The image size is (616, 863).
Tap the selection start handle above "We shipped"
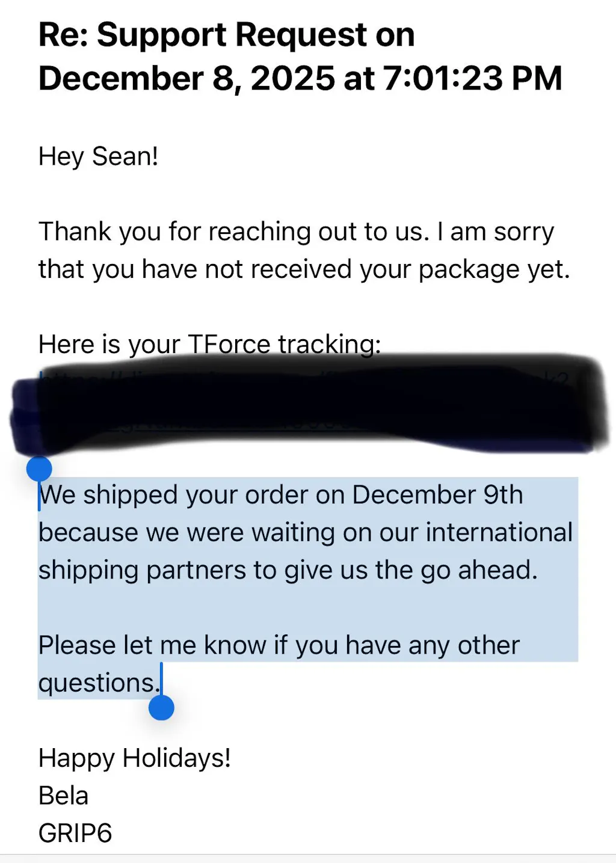40,468
